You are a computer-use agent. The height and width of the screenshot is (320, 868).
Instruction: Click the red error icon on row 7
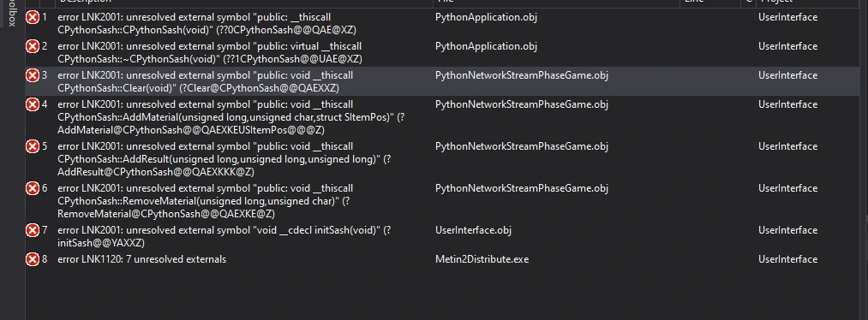click(33, 230)
